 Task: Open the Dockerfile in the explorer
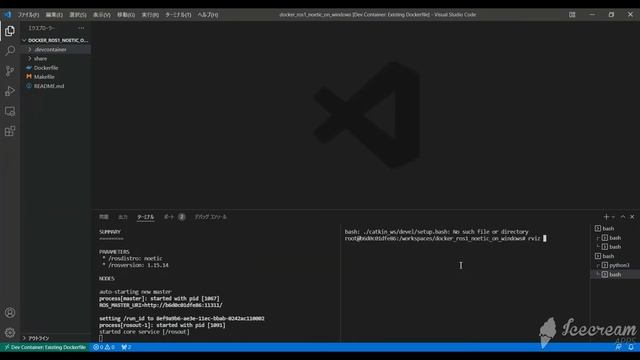(x=56, y=68)
